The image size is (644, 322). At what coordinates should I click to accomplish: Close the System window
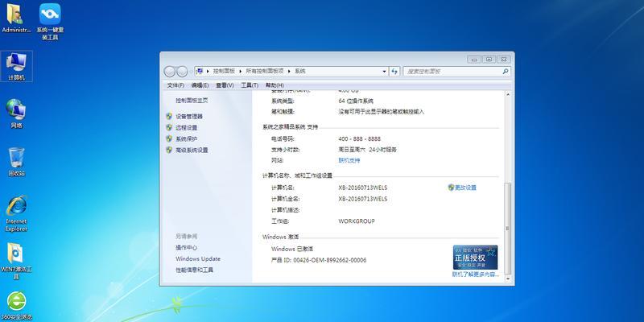point(504,59)
